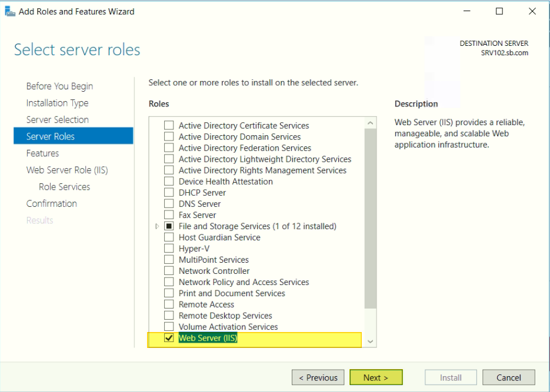Click the SRV102.sb.com destination server text
This screenshot has height=392, width=550.
504,53
